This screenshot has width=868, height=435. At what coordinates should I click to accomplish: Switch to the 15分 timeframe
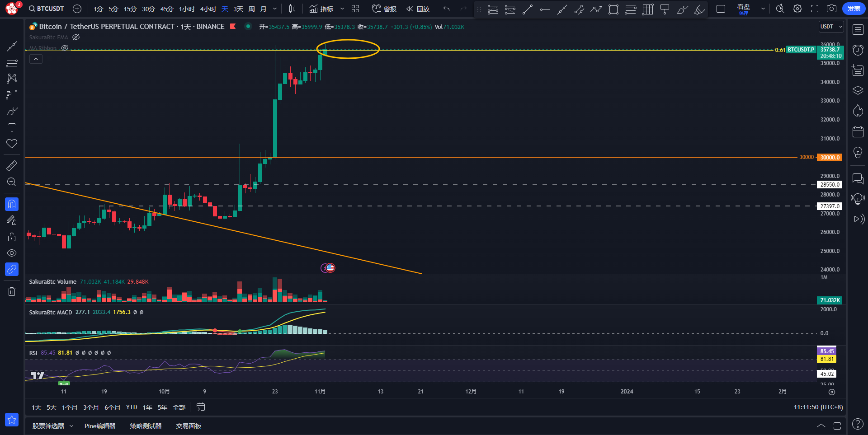(130, 9)
